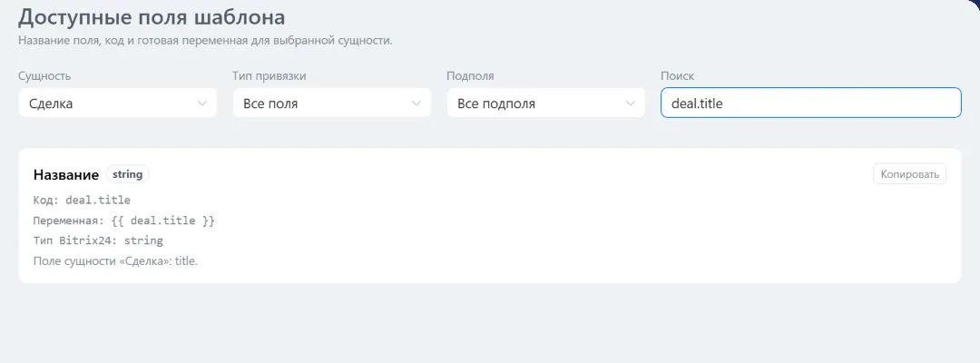Click the Копировать button
The height and width of the screenshot is (363, 980).
tap(909, 174)
